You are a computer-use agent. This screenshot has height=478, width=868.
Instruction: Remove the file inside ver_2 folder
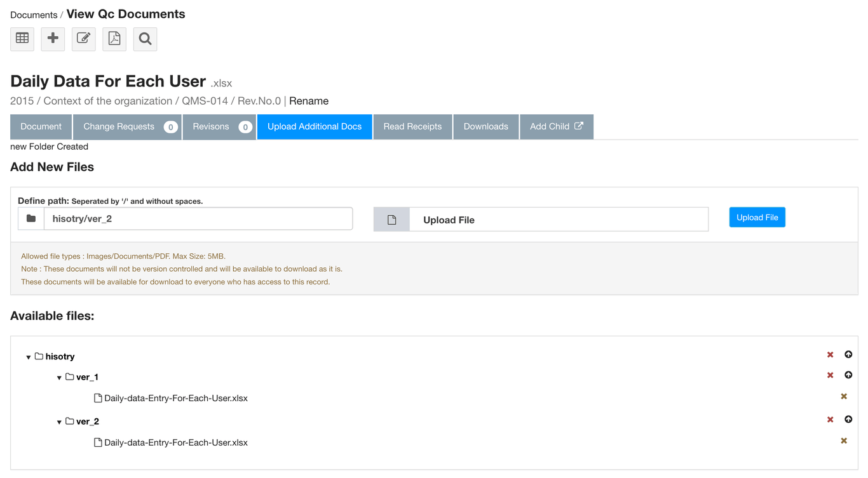pyautogui.click(x=844, y=441)
